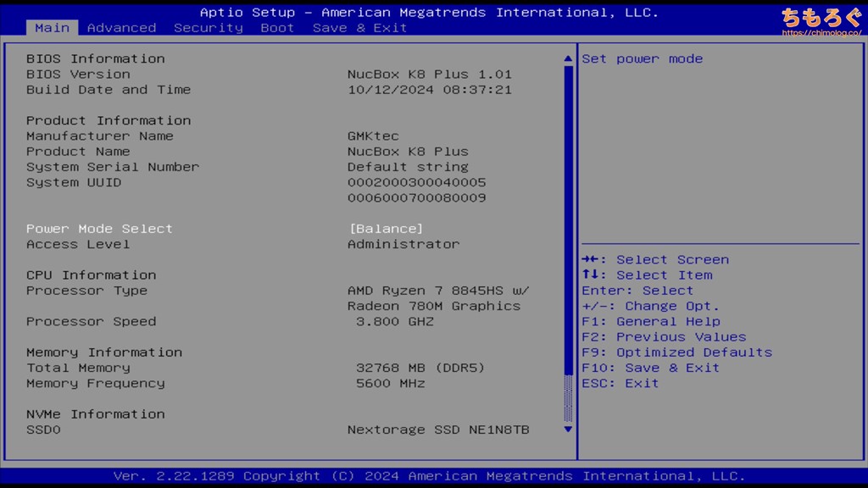Click the Memory Frequency label
This screenshot has height=488, width=868.
[x=96, y=384]
